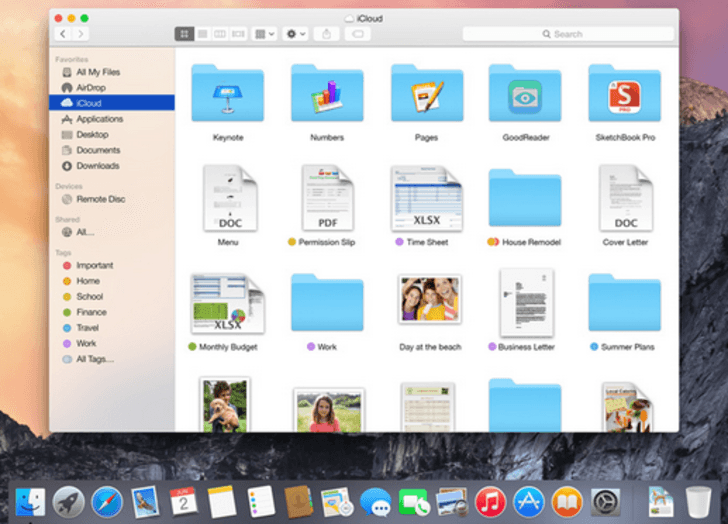The height and width of the screenshot is (524, 728).
Task: Choose the red Important tag
Action: point(94,266)
